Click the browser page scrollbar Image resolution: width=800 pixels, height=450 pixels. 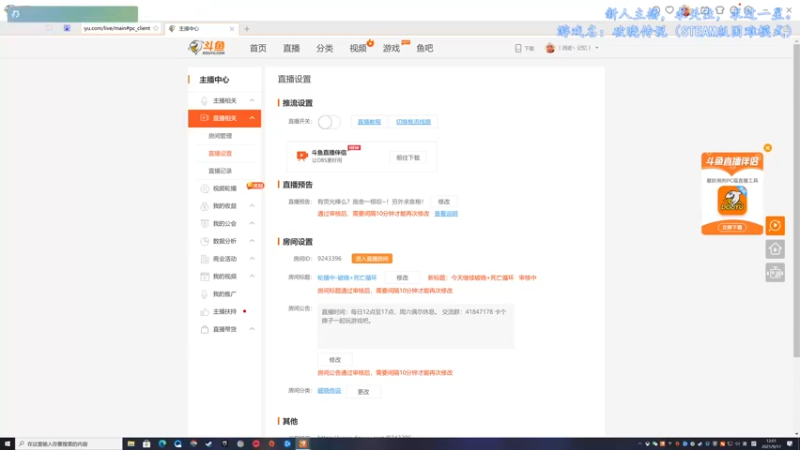(796, 199)
